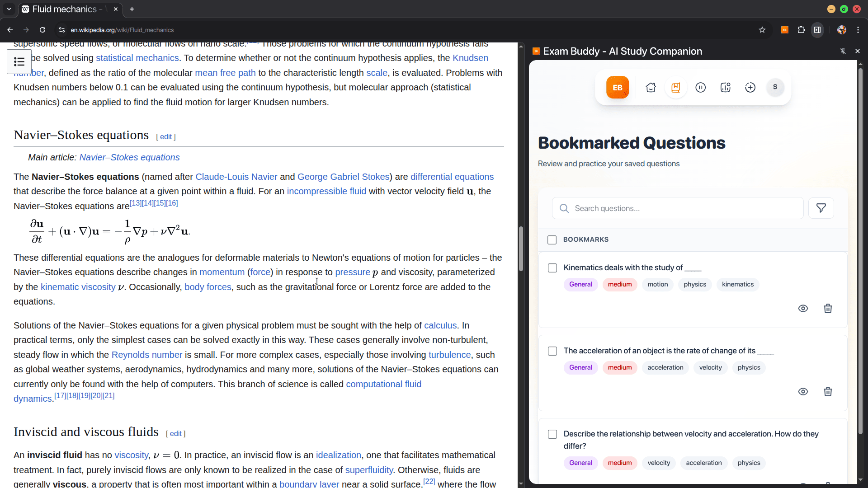Open the bookmarks icon in Exam Buddy nav
The height and width of the screenshot is (488, 868).
[675, 88]
